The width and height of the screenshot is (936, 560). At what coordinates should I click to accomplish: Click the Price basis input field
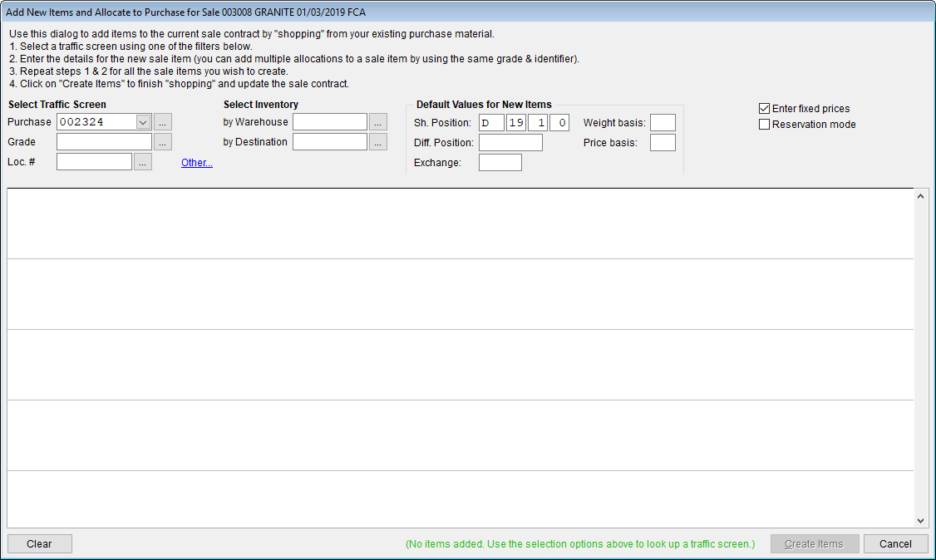[x=663, y=143]
